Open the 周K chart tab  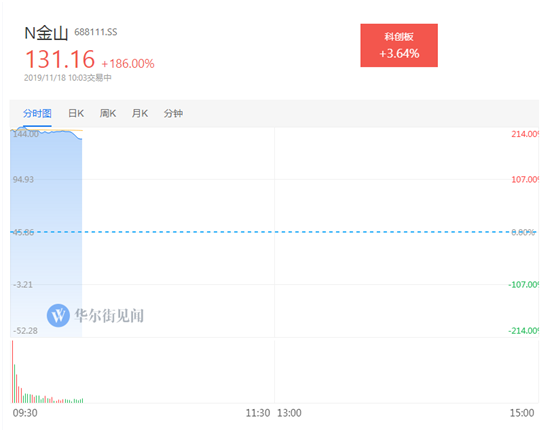(x=107, y=114)
